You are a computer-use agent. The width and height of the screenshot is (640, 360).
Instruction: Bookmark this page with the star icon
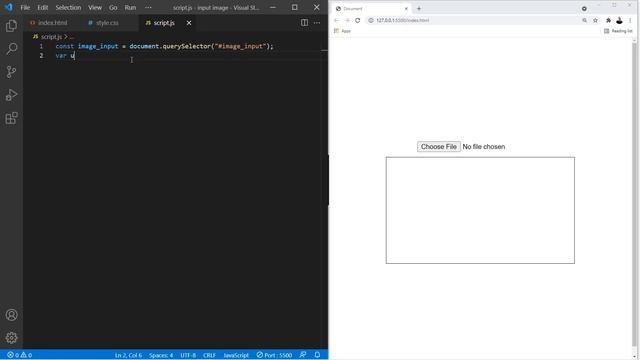(596, 20)
